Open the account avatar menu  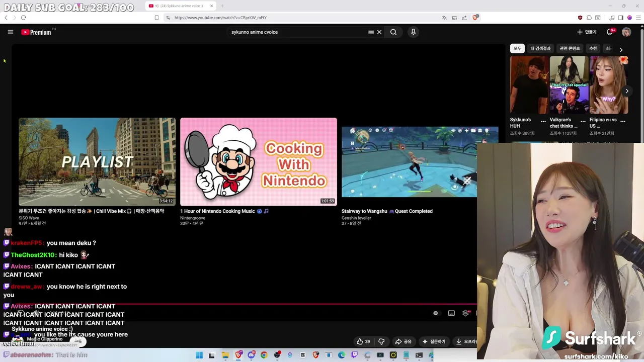pyautogui.click(x=626, y=32)
